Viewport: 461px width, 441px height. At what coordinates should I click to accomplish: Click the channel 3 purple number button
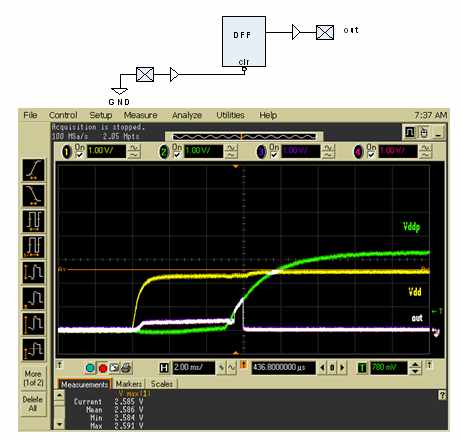tap(261, 152)
